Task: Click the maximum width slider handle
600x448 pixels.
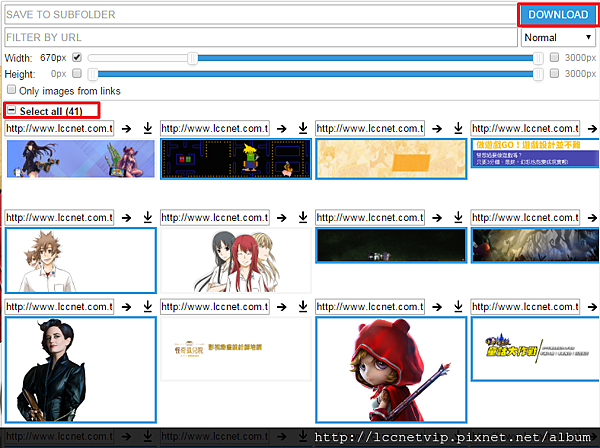Action: click(x=538, y=58)
